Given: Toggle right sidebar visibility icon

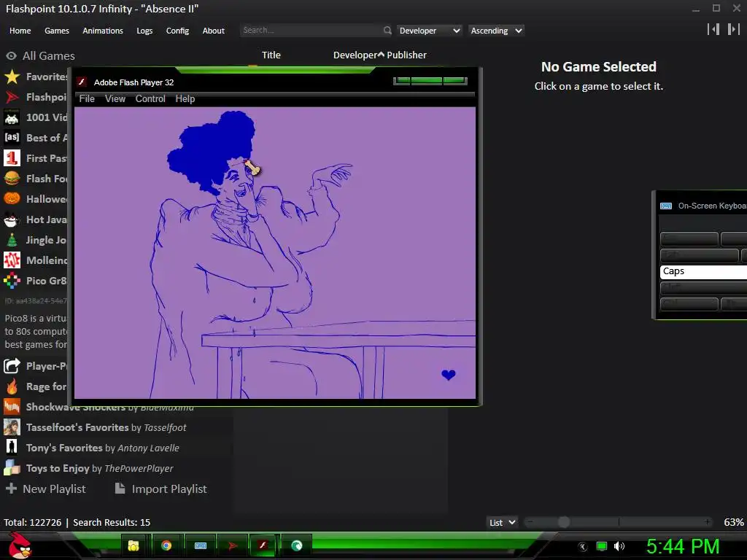Looking at the screenshot, I should (733, 29).
